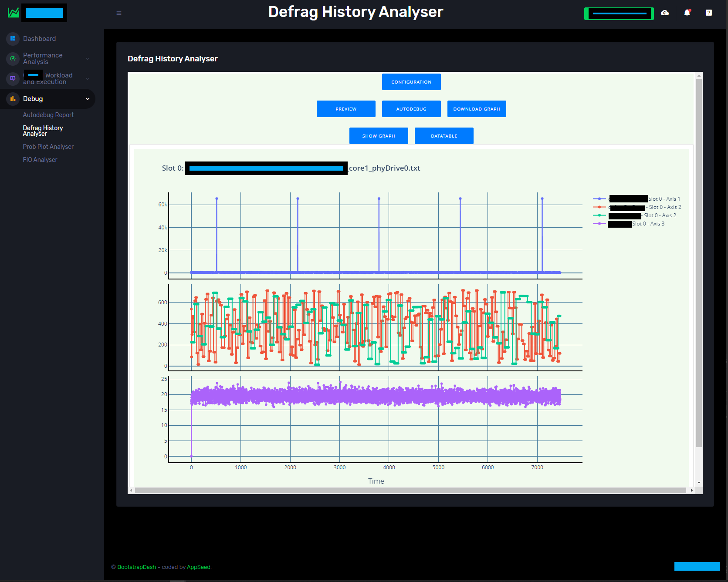The image size is (728, 582).
Task: Collapse the Debug menu chevron
Action: [88, 99]
